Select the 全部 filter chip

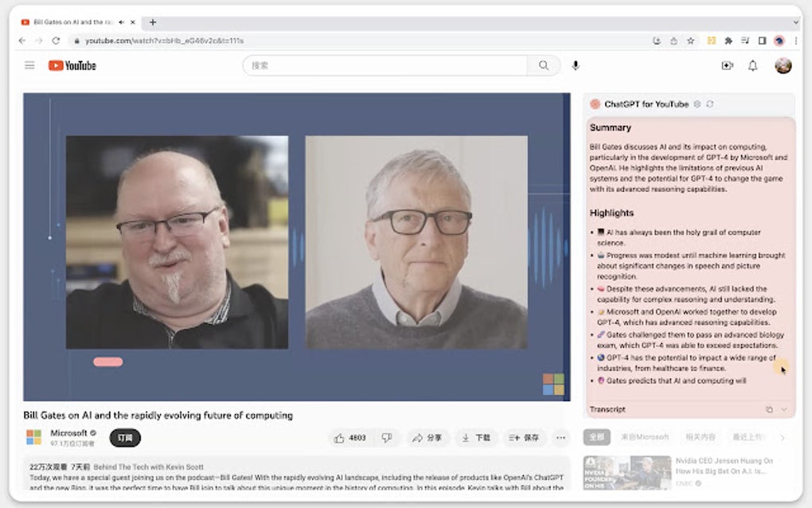[596, 437]
